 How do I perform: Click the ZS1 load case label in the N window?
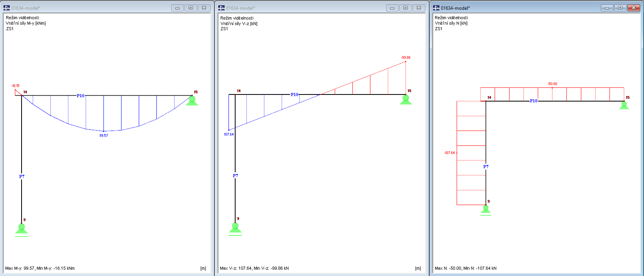click(439, 29)
